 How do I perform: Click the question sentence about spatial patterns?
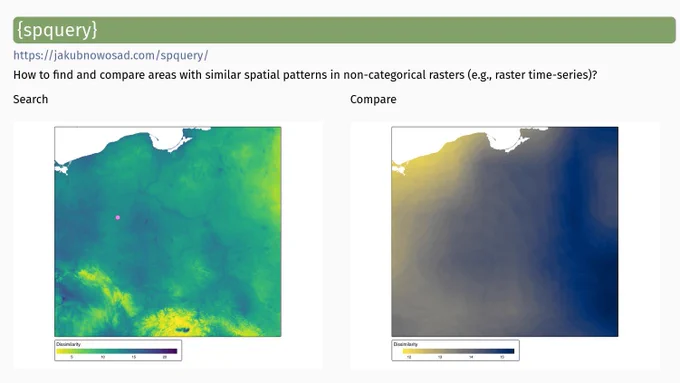click(x=305, y=75)
